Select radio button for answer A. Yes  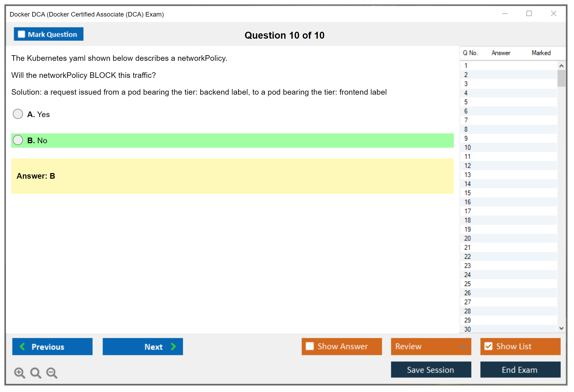(x=18, y=114)
